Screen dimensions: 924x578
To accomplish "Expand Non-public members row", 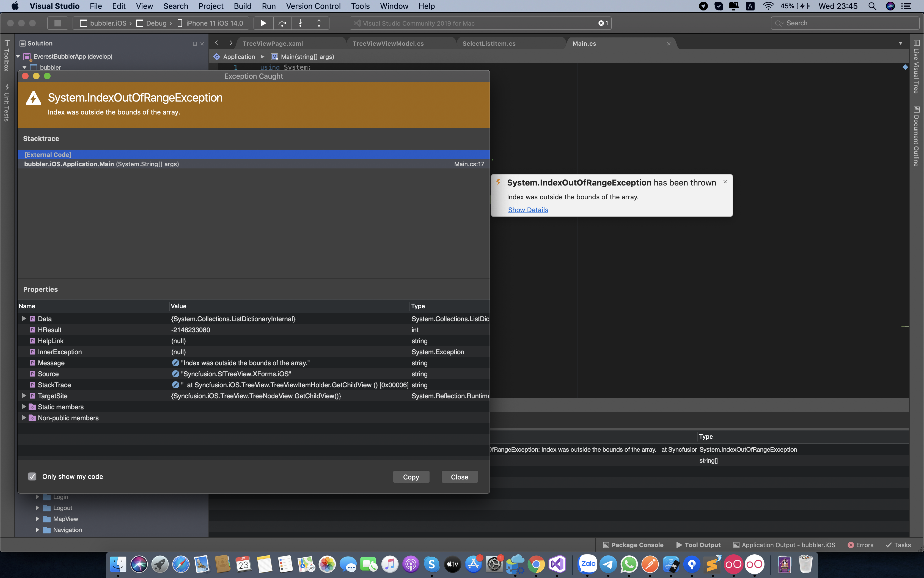I will pos(24,418).
